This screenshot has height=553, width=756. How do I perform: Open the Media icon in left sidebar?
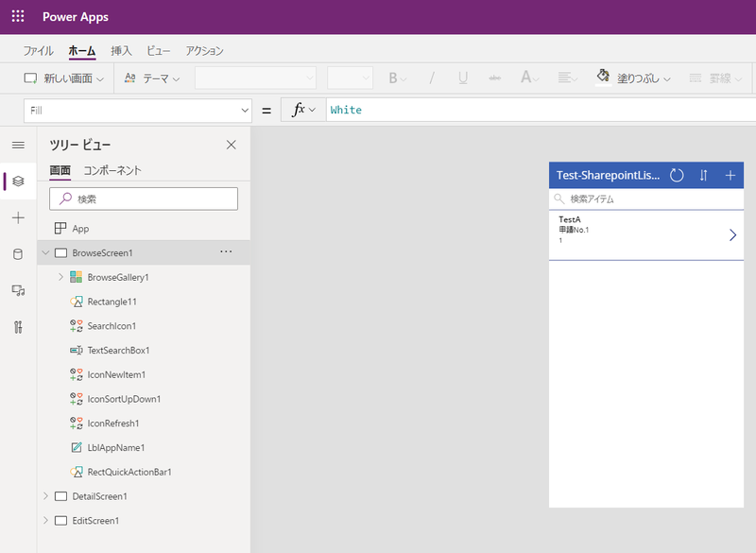tap(18, 291)
